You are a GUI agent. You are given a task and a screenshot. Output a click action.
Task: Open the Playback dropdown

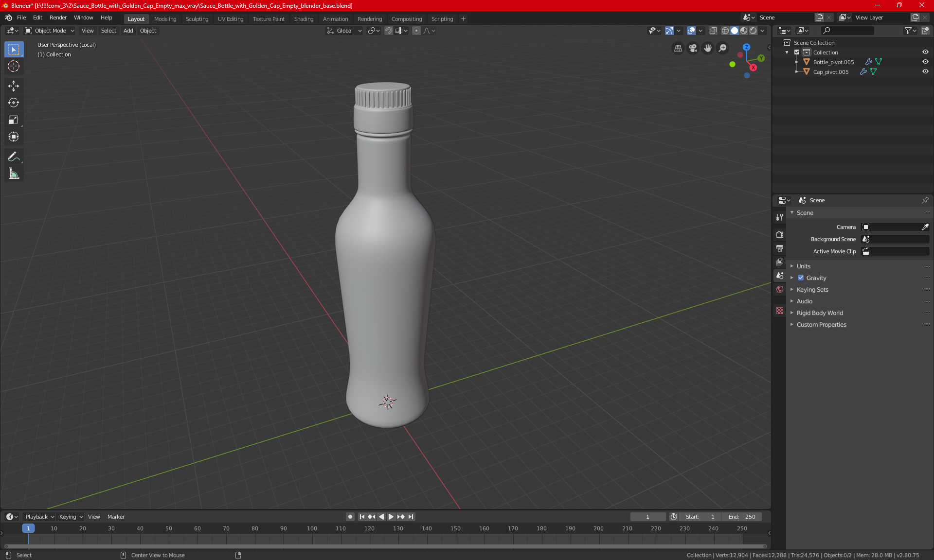coord(39,517)
